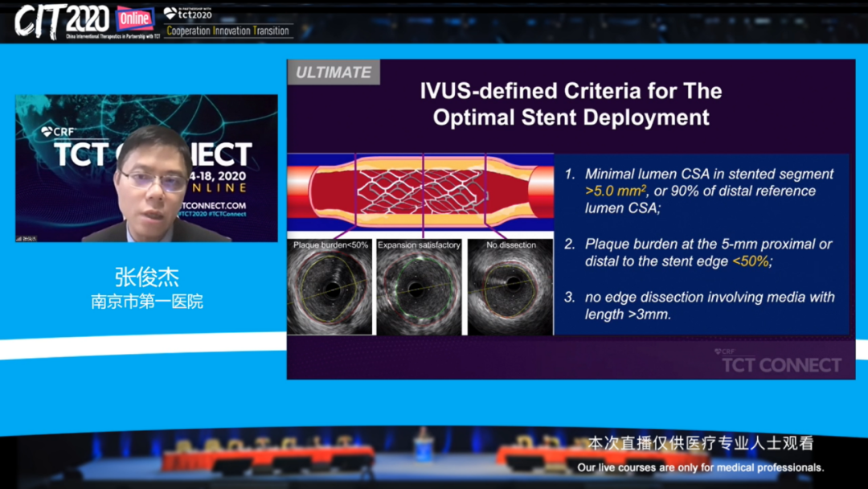The height and width of the screenshot is (489, 868).
Task: Click the English medical professionals disclaimer
Action: tap(700, 467)
